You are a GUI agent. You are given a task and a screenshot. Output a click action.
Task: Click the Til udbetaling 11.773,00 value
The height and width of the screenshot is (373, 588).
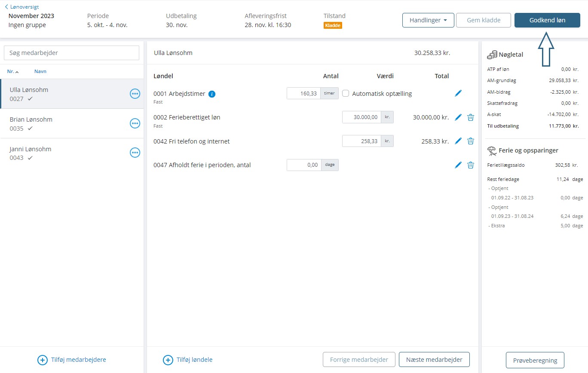563,126
